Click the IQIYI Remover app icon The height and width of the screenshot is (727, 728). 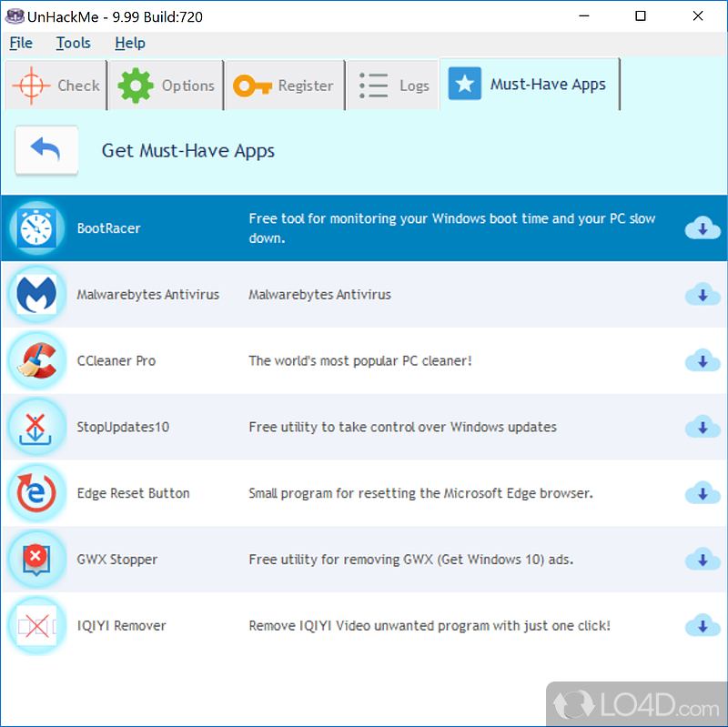pyautogui.click(x=36, y=626)
